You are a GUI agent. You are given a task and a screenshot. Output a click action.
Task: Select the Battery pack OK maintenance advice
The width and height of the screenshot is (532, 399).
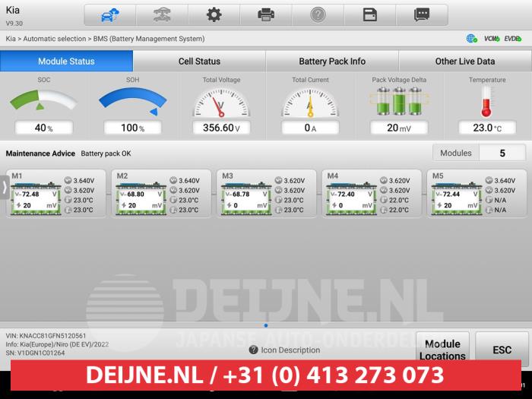[x=106, y=154]
